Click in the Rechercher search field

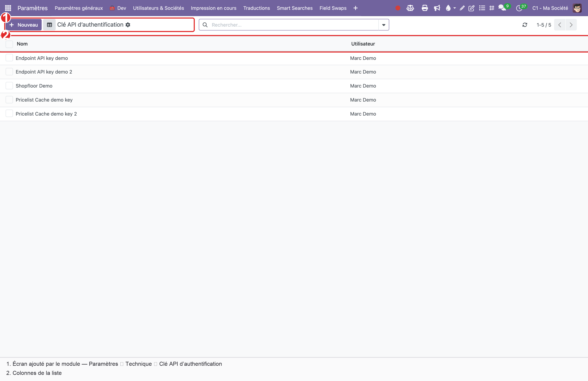point(294,25)
